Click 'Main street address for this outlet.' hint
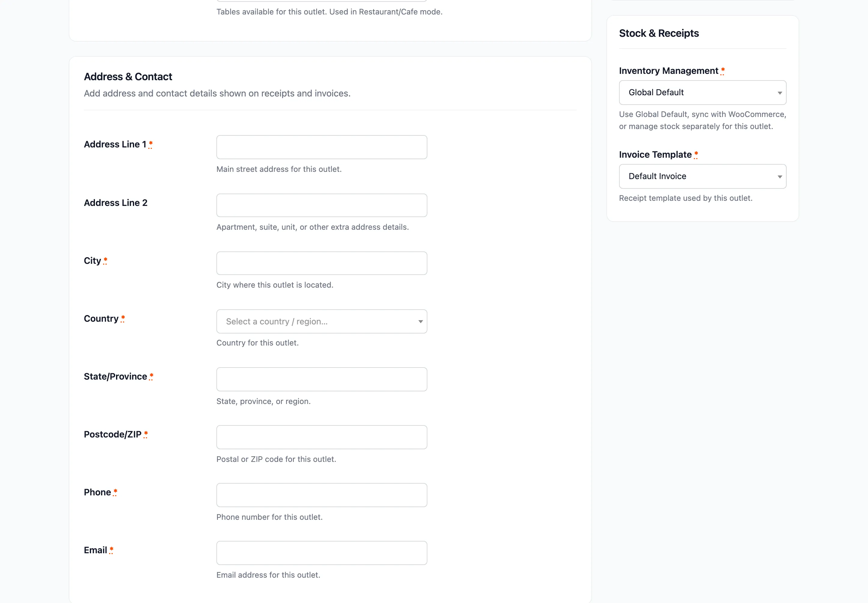 pos(279,169)
